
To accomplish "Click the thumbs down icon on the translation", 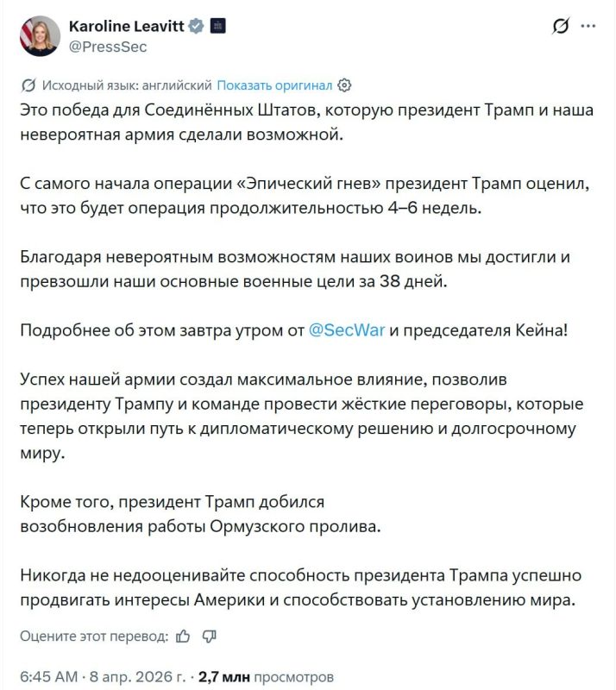I will pos(208,637).
